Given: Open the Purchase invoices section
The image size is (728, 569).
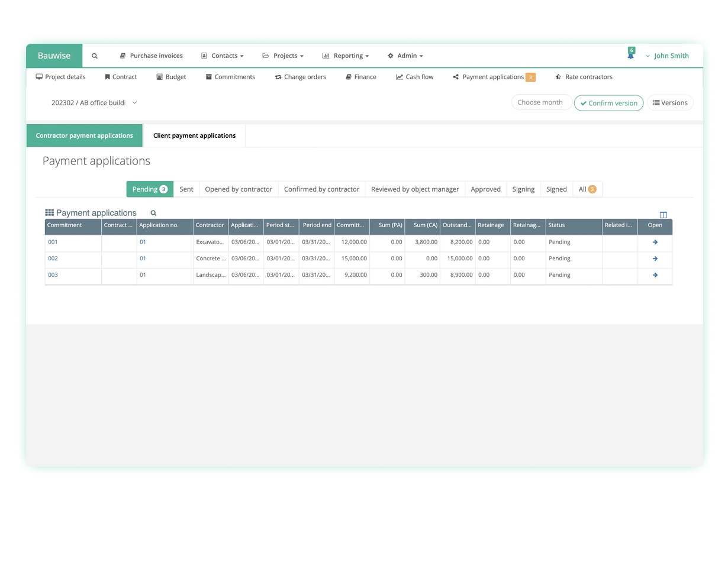Looking at the screenshot, I should click(x=151, y=56).
